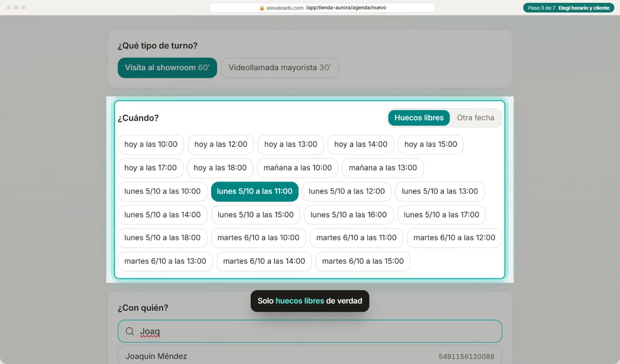Pick the slot hoy a las 10:00
The height and width of the screenshot is (364, 620).
(151, 144)
